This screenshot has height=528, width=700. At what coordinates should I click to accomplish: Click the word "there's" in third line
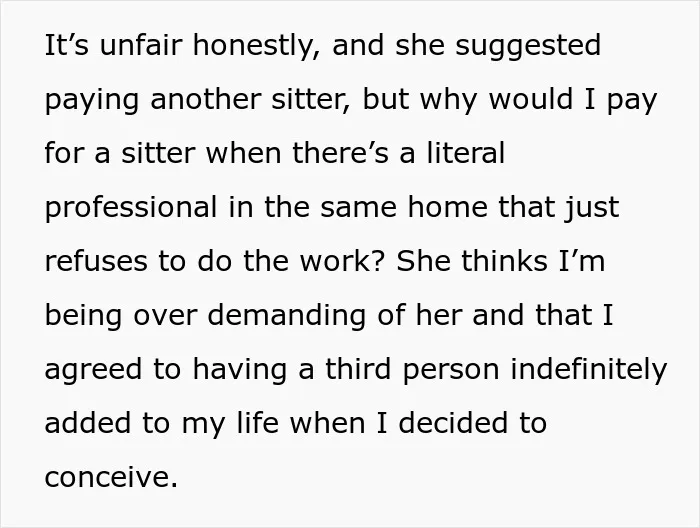[x=341, y=153]
